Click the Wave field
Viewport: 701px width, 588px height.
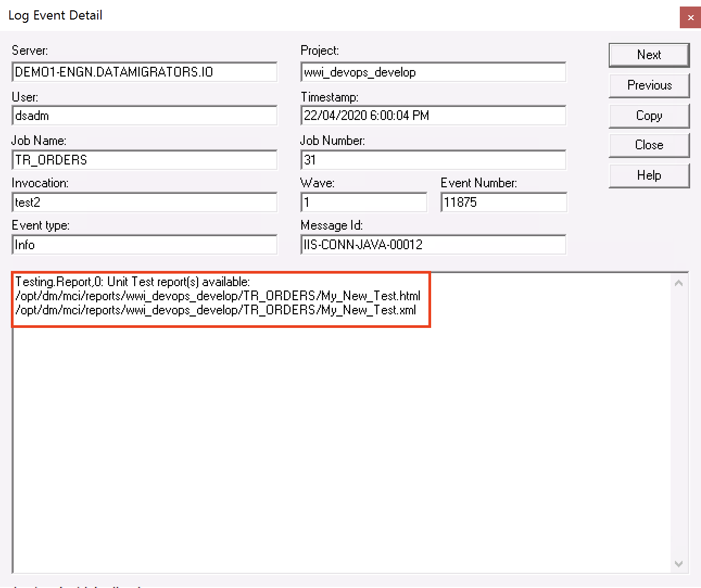click(363, 203)
